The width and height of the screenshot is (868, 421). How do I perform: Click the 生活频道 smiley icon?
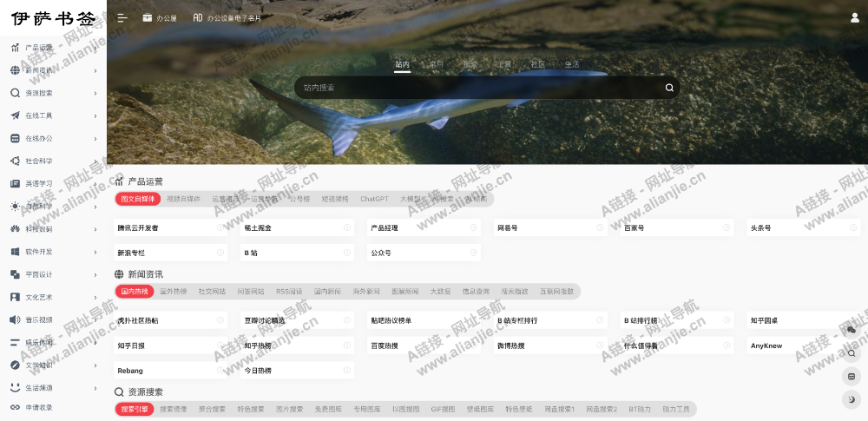15,388
